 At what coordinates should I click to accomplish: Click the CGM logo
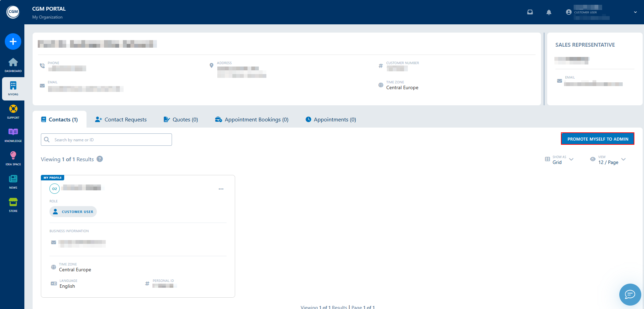click(13, 12)
